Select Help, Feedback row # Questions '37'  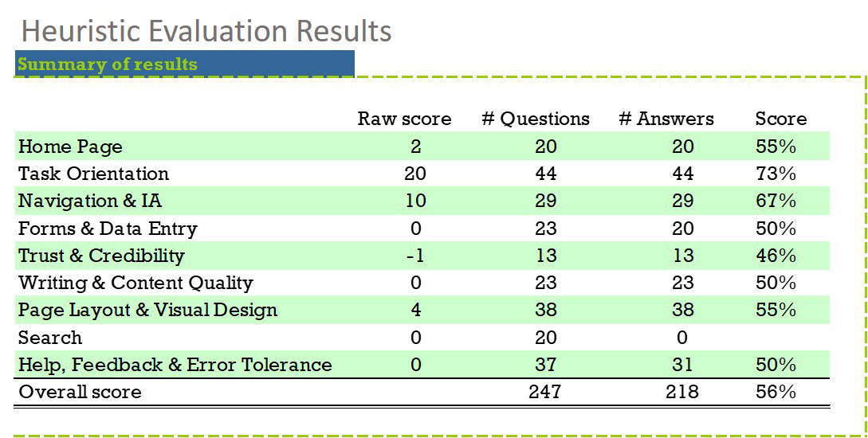point(545,365)
